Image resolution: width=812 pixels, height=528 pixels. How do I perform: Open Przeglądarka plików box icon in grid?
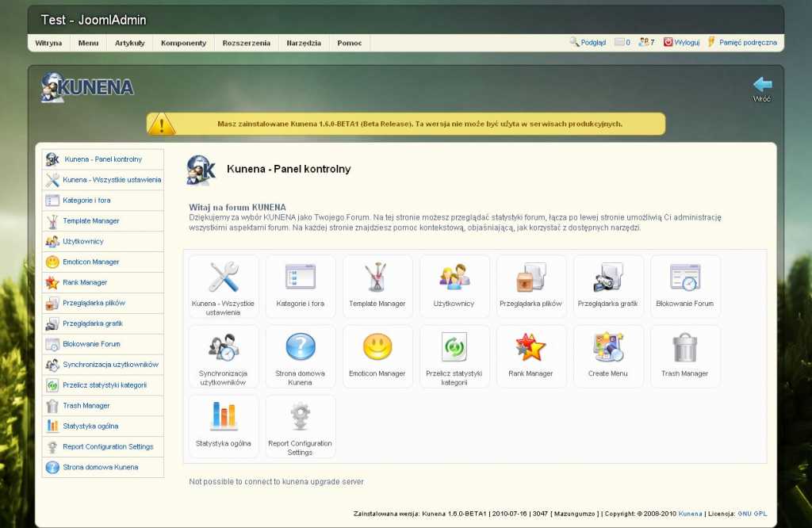click(530, 277)
